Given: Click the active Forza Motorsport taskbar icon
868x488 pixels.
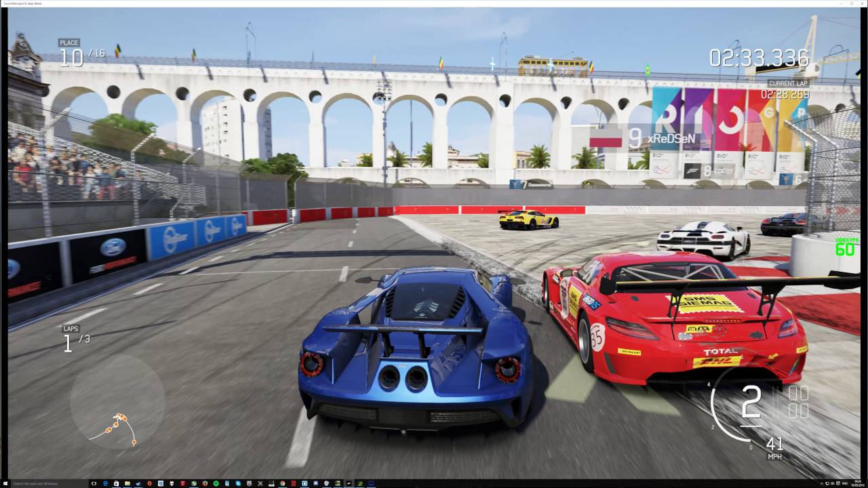Looking at the screenshot, I should pyautogui.click(x=349, y=483).
